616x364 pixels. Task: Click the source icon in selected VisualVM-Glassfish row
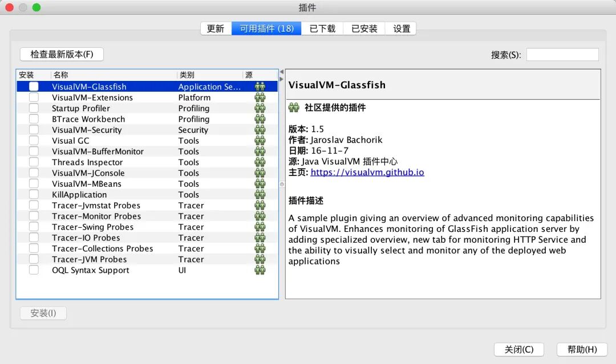click(260, 87)
